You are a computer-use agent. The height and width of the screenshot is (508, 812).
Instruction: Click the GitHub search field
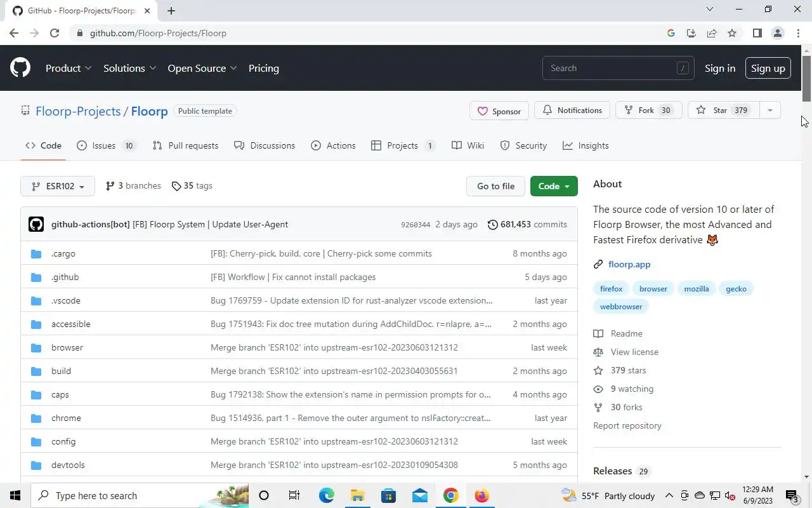618,68
